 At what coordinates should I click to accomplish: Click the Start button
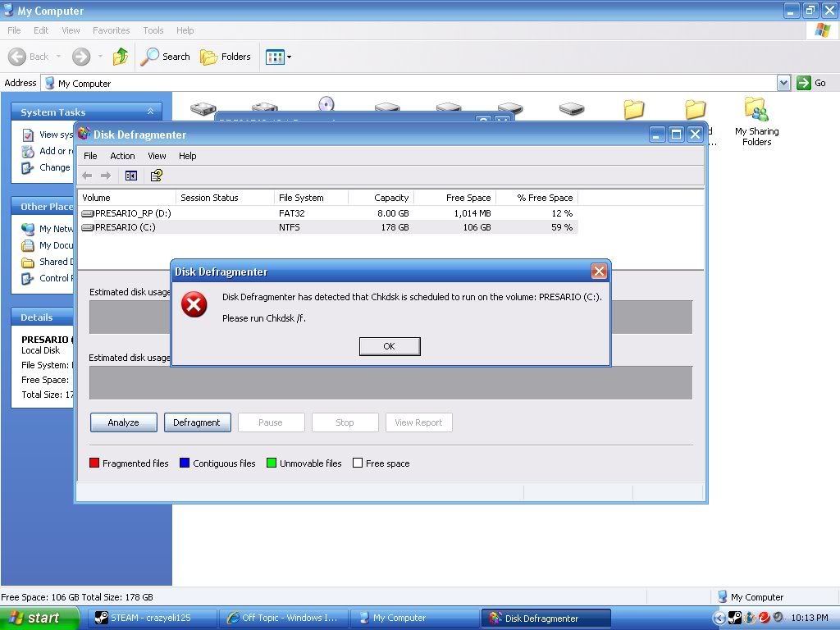[39, 618]
